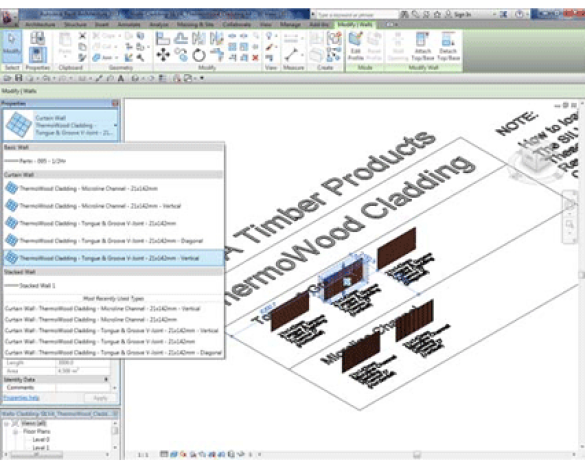Viewport: 585px width, 471px height.
Task: Open the Manage ribbon tab
Action: pos(290,25)
